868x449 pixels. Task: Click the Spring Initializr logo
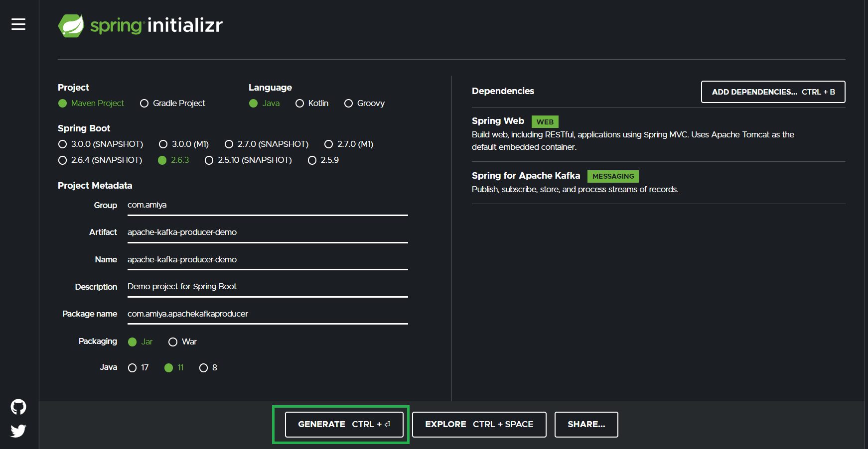pyautogui.click(x=141, y=25)
